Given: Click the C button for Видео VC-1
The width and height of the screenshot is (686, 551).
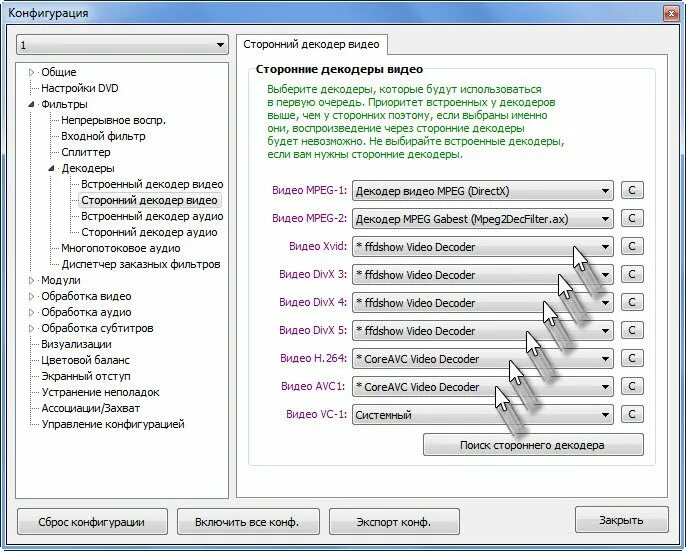Looking at the screenshot, I should pyautogui.click(x=632, y=414).
